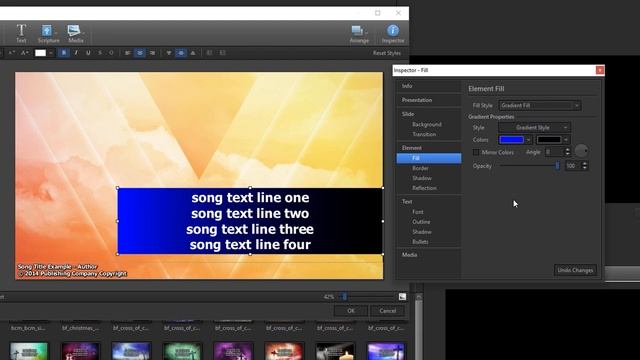Viewport: 640px width, 360px height.
Task: Open blue gradient color dropdown arrow
Action: click(529, 140)
